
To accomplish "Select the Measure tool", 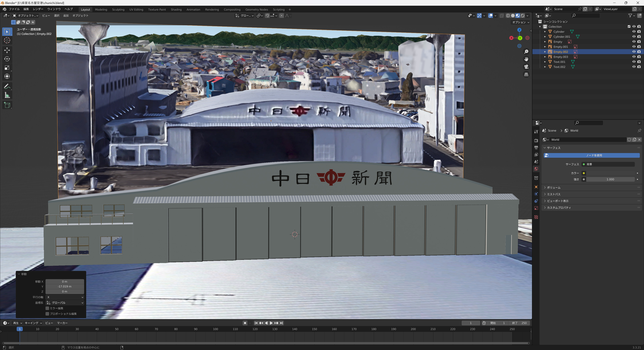I will pos(7,95).
